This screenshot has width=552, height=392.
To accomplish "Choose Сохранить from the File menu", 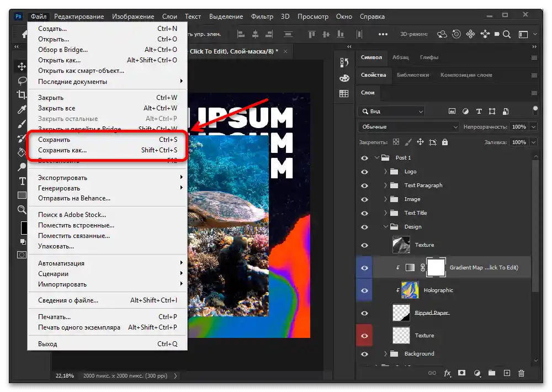I will tap(108, 140).
